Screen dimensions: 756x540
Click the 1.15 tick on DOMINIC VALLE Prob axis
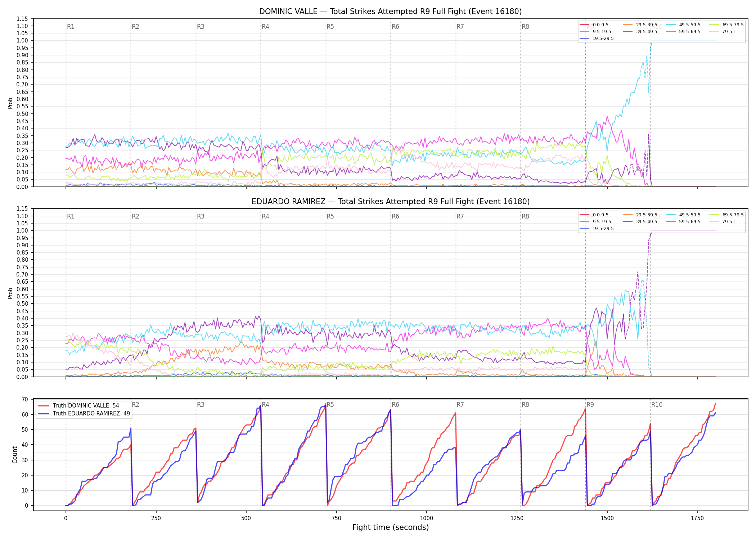point(22,19)
